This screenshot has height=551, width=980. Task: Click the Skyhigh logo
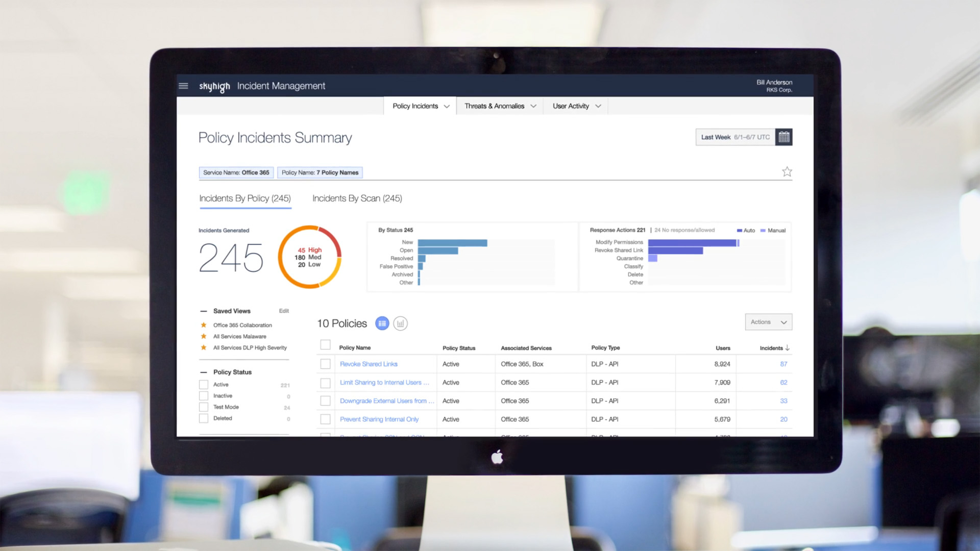(214, 86)
